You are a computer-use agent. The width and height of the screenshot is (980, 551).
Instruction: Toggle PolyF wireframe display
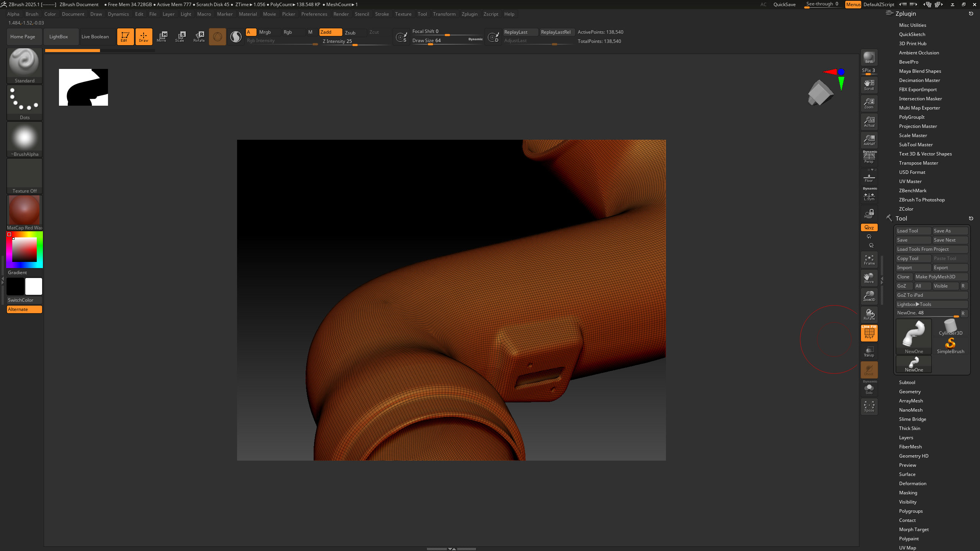[869, 333]
